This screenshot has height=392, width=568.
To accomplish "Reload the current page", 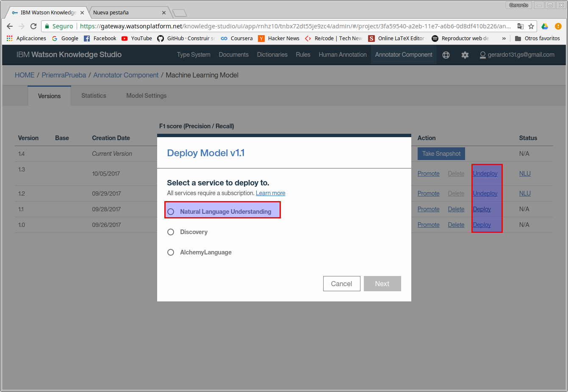I will [x=33, y=26].
